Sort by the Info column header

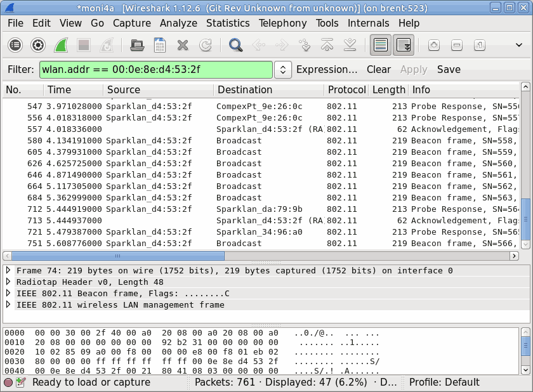[x=464, y=89]
